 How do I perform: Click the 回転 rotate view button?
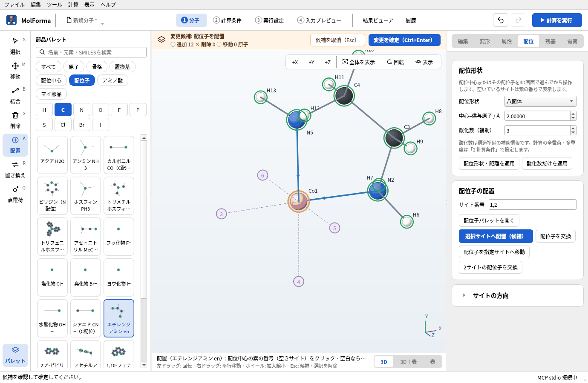click(x=395, y=62)
